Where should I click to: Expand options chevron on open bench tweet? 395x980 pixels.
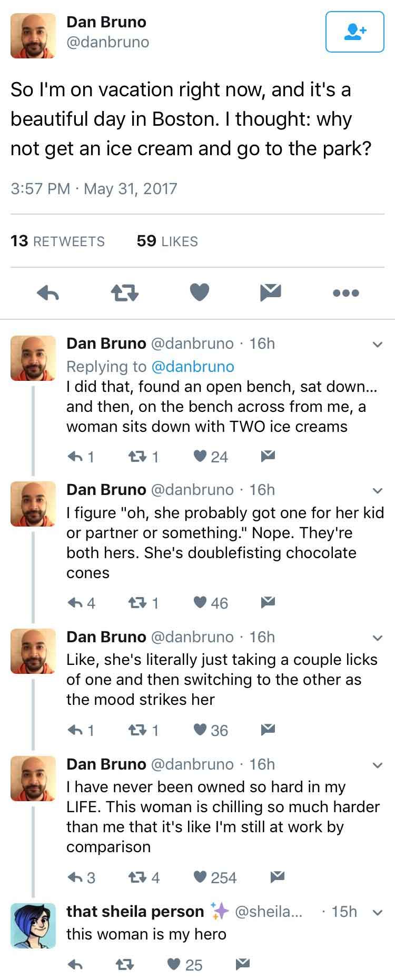coord(377,345)
